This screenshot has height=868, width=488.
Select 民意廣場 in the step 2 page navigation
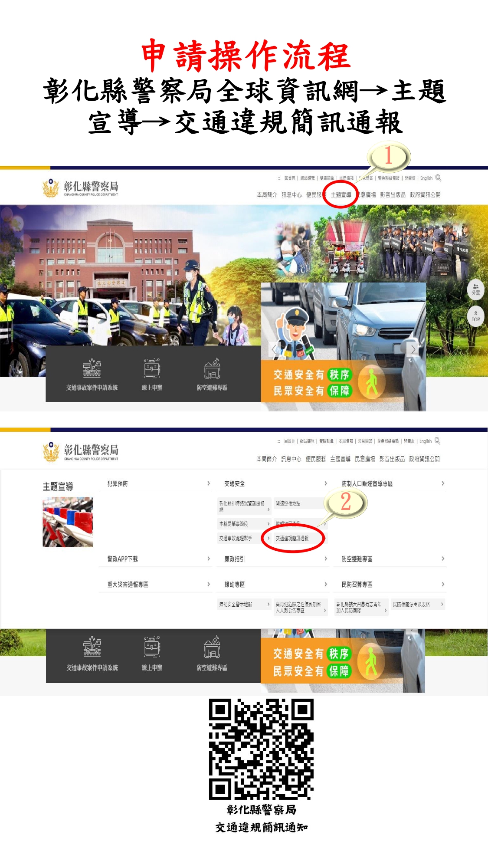(365, 459)
